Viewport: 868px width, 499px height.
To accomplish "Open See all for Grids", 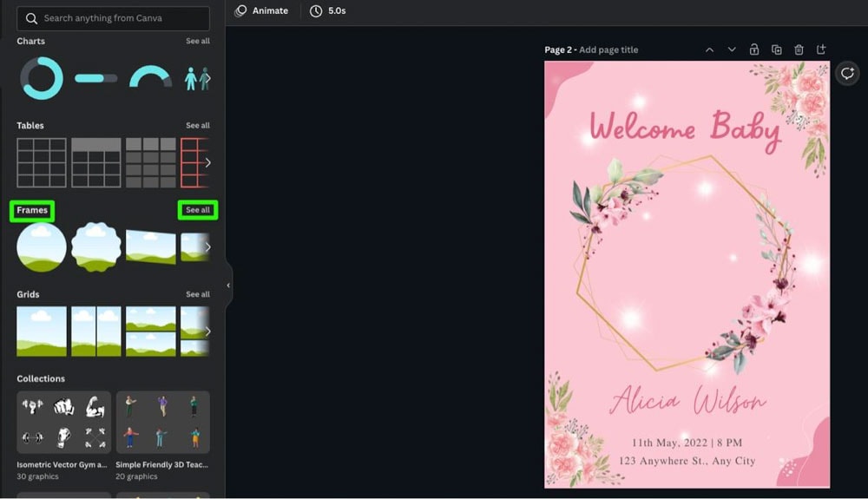I will pyautogui.click(x=198, y=294).
